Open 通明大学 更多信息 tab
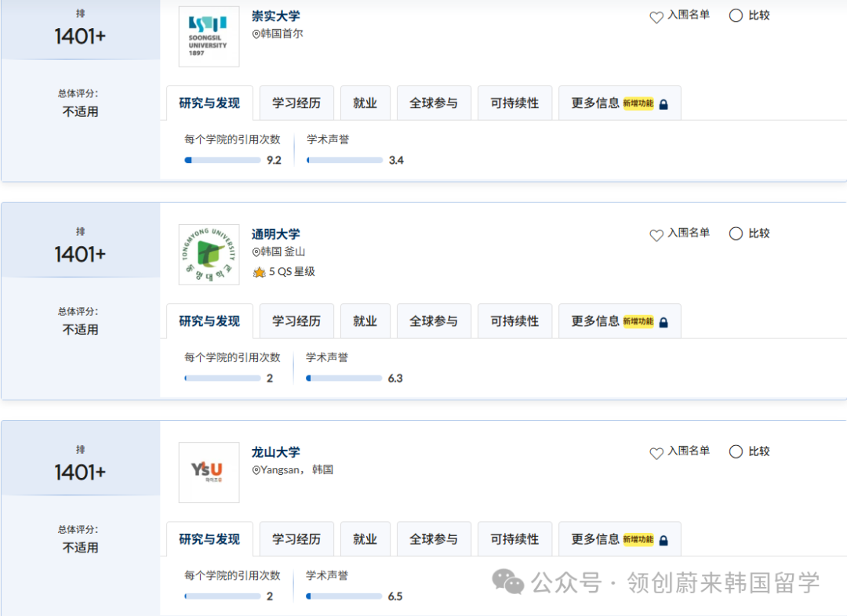 coord(620,321)
